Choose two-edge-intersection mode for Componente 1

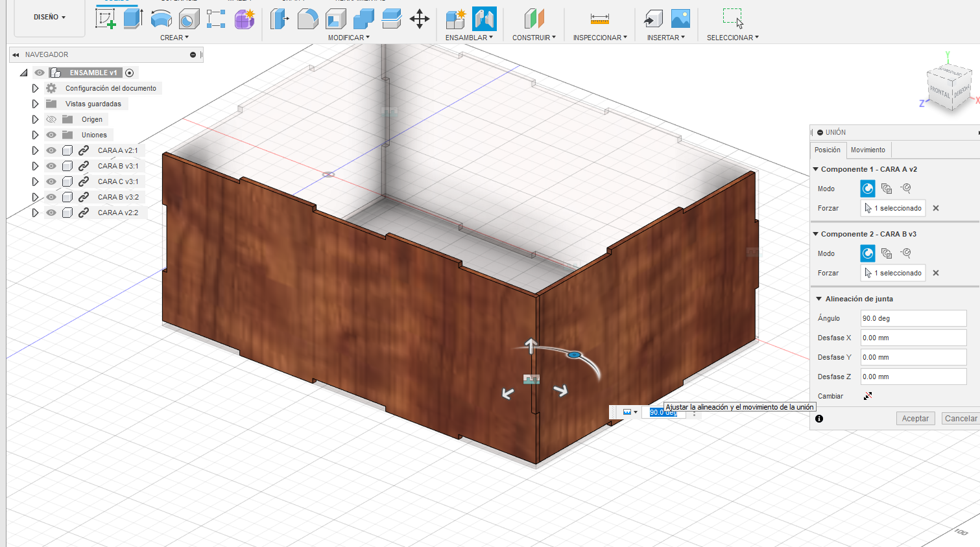tap(906, 189)
